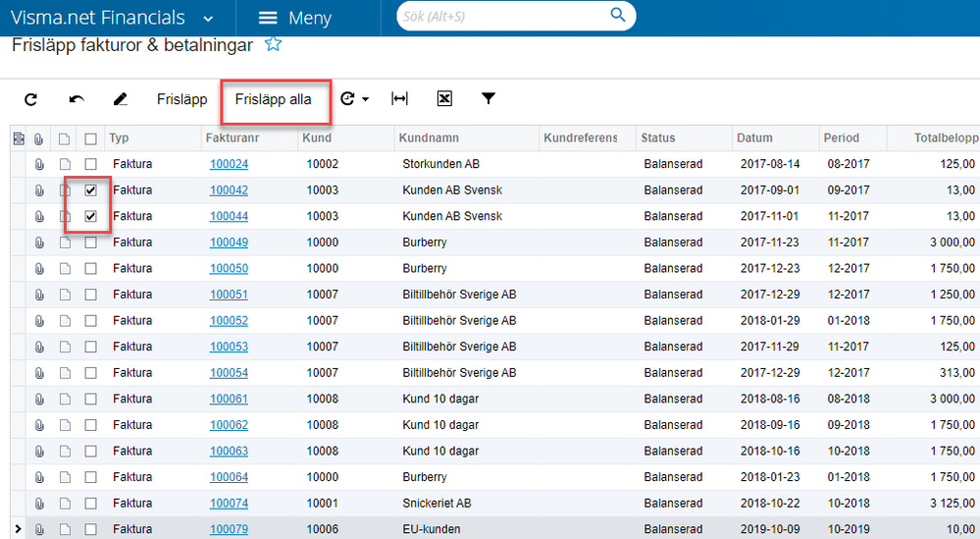The image size is (980, 539).
Task: Click paperclip icon for invoice 100079
Action: 39,529
